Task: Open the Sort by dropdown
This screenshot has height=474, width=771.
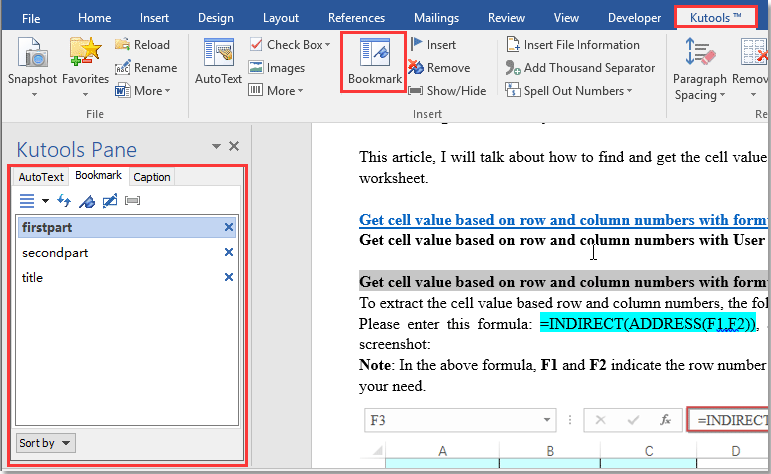Action: [46, 443]
